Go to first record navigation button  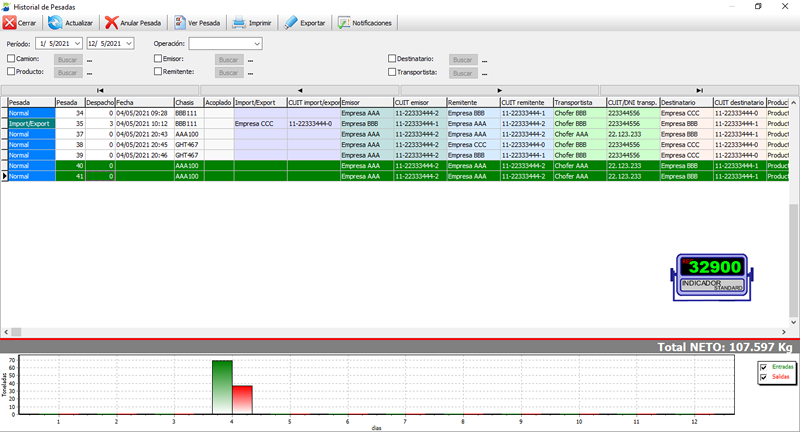pos(100,91)
